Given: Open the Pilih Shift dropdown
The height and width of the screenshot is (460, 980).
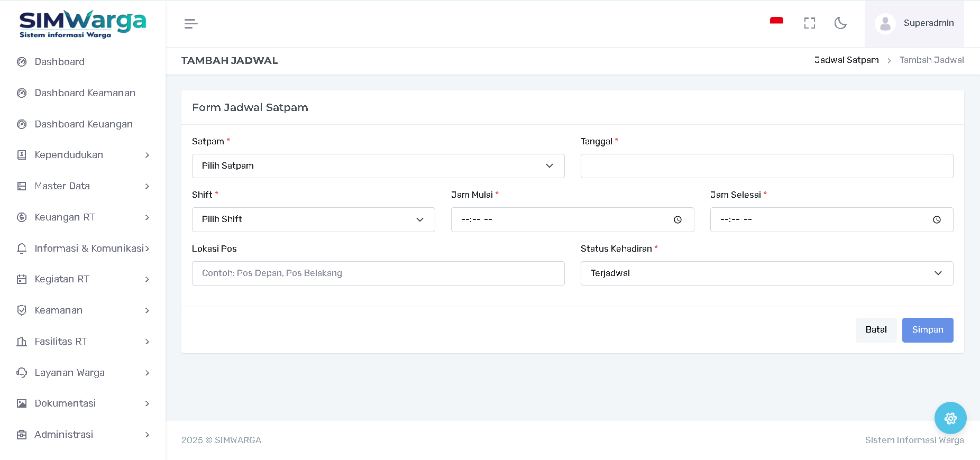Looking at the screenshot, I should point(313,219).
